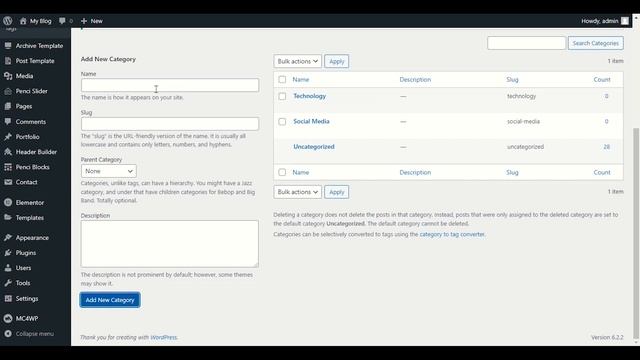Click the Appearance brush icon
640x360 pixels.
coord(8,238)
